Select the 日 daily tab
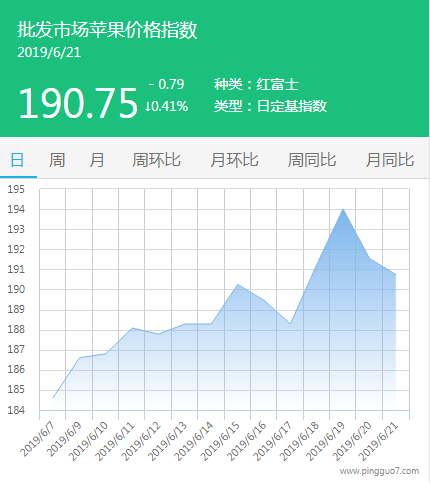430x483 pixels. point(17,160)
